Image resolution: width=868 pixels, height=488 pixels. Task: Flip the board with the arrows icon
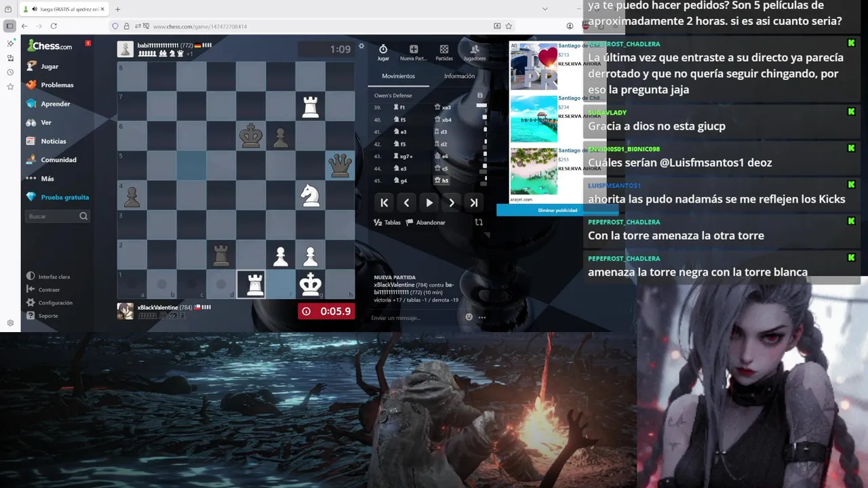click(479, 222)
